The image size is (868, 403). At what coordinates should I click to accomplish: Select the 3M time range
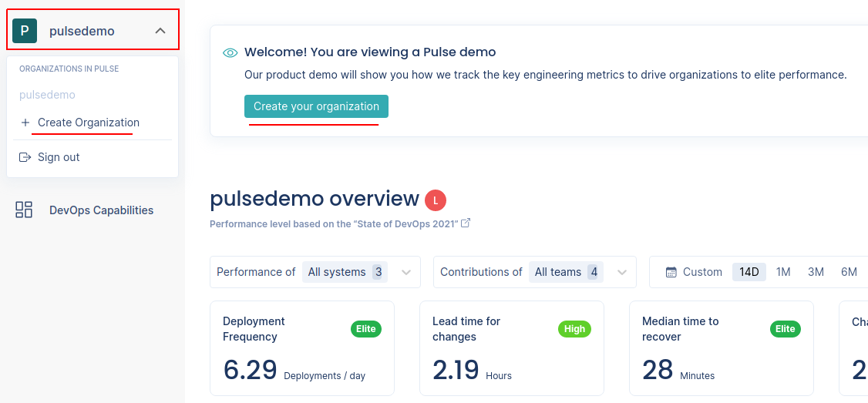click(x=816, y=272)
